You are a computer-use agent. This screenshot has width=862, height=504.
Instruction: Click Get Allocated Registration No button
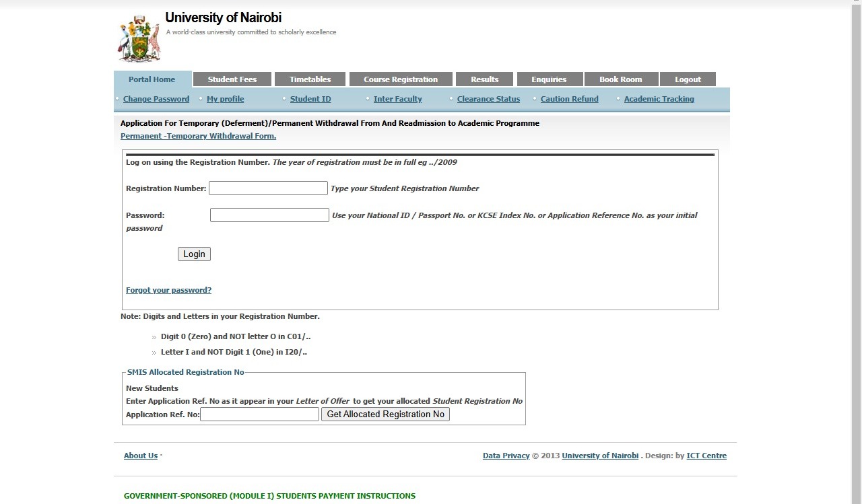(385, 415)
